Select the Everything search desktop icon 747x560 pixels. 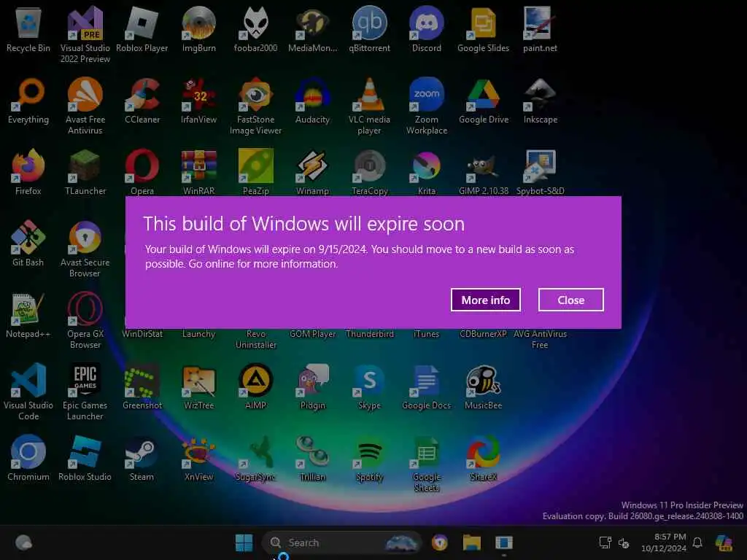[28, 101]
